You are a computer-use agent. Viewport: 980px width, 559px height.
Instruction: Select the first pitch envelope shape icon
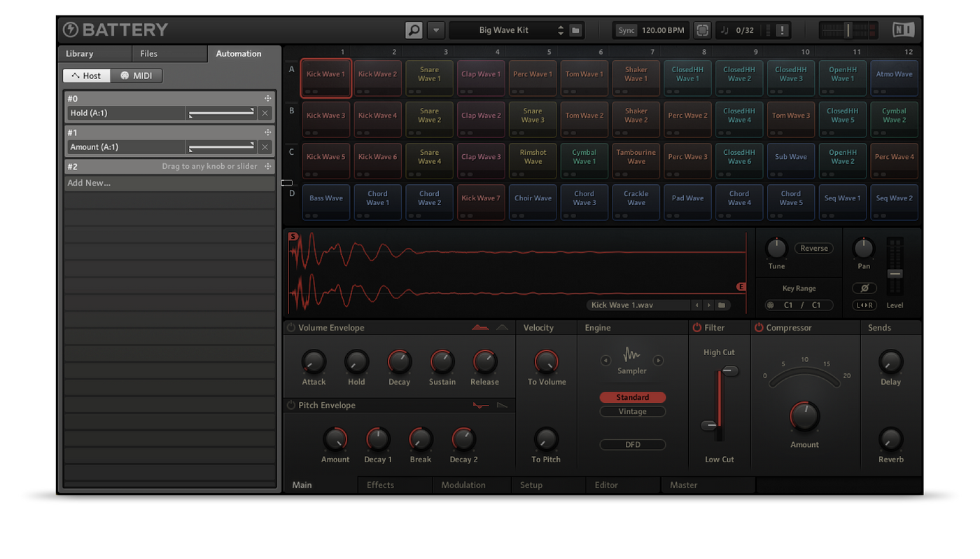coord(481,405)
